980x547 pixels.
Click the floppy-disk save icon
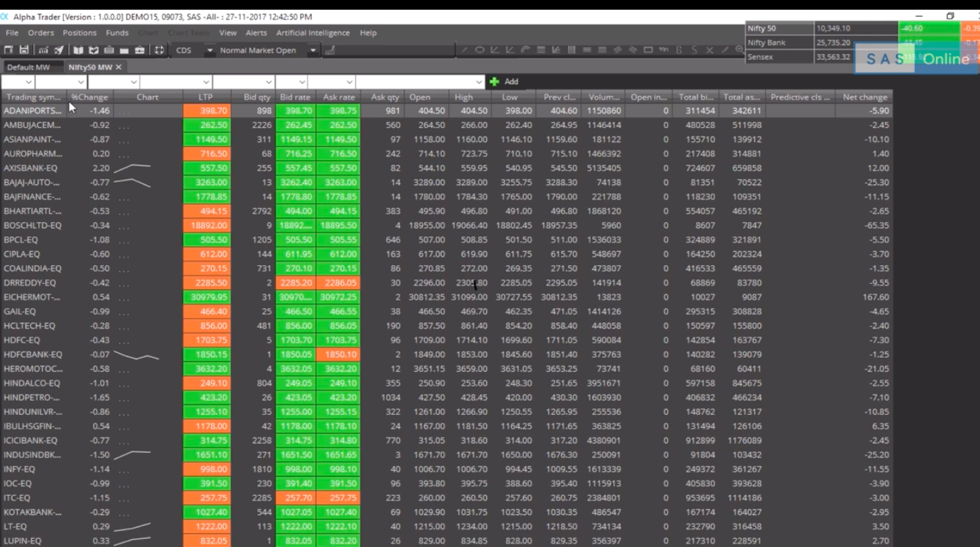pyautogui.click(x=24, y=51)
